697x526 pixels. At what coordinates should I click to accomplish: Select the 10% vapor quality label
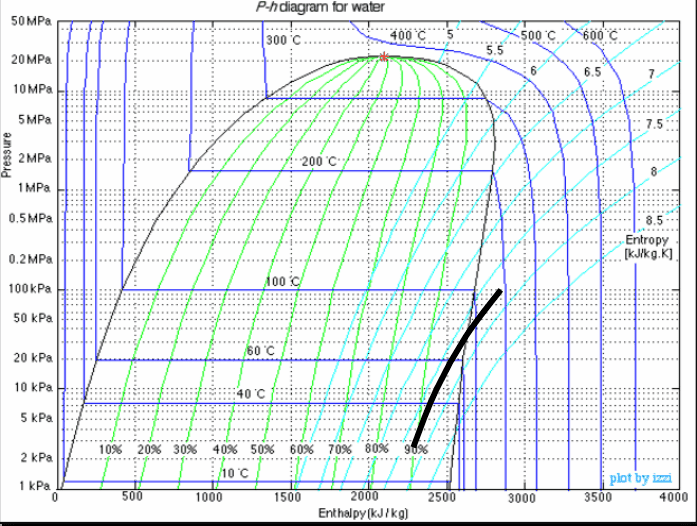(x=110, y=450)
